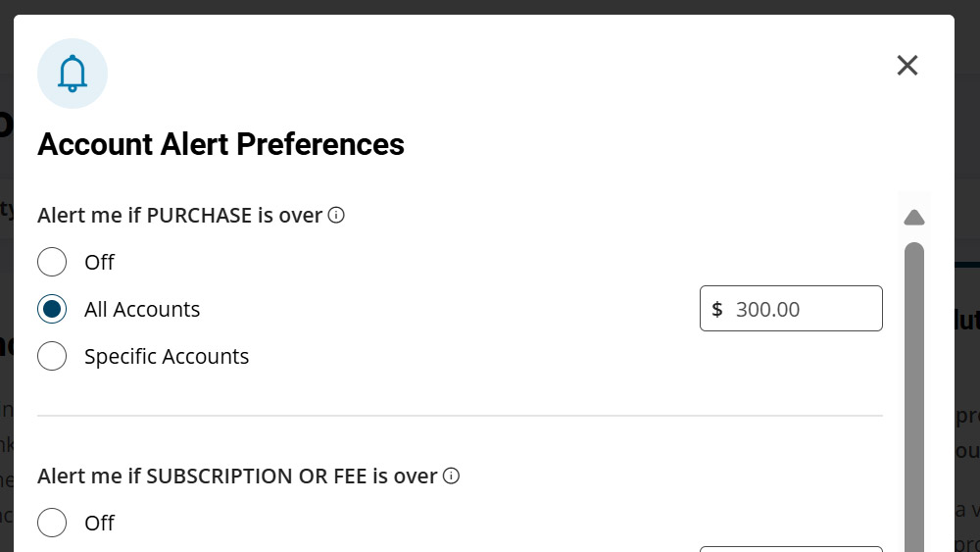Click the "Specific Accounts" label text
Image resolution: width=980 pixels, height=552 pixels.
click(x=167, y=356)
